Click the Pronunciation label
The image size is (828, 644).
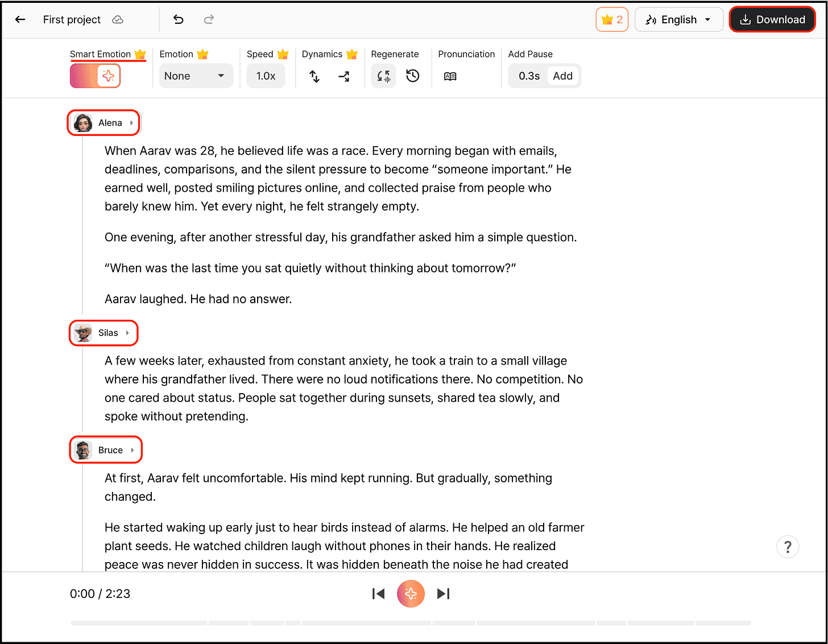(x=466, y=54)
